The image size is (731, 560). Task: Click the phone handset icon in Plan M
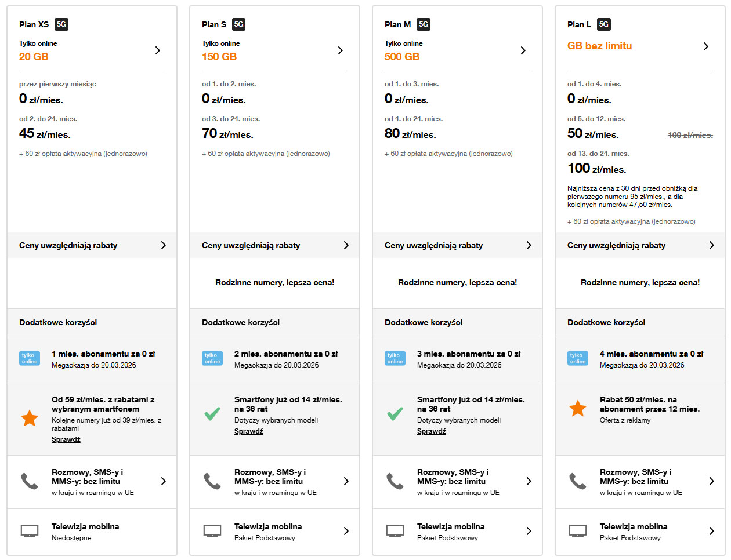tap(395, 481)
